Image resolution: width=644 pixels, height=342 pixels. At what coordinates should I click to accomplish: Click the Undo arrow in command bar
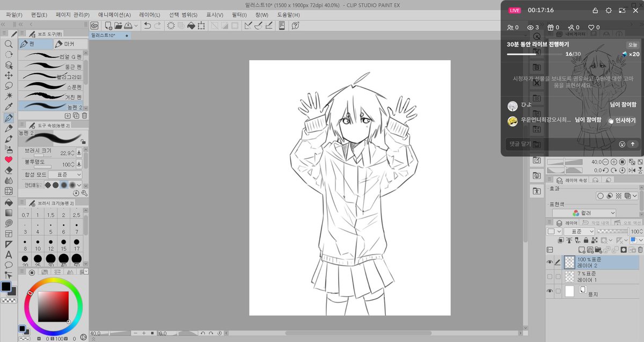[x=147, y=25]
